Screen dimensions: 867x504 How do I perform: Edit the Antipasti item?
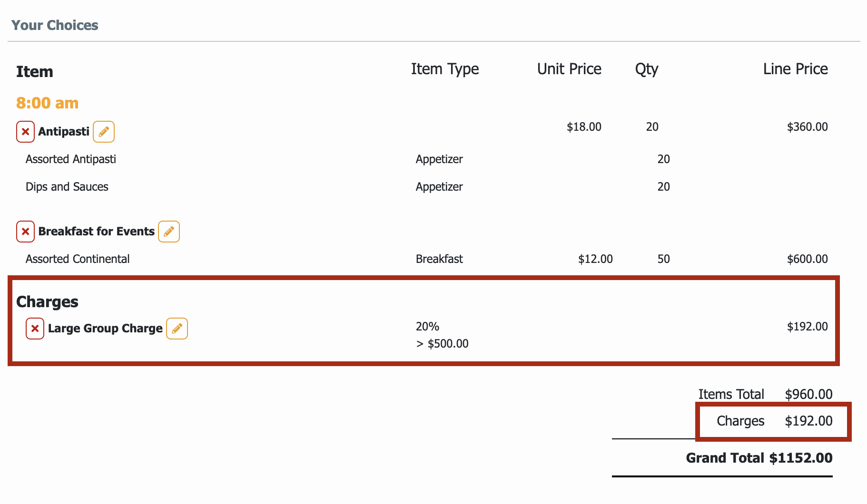point(104,132)
